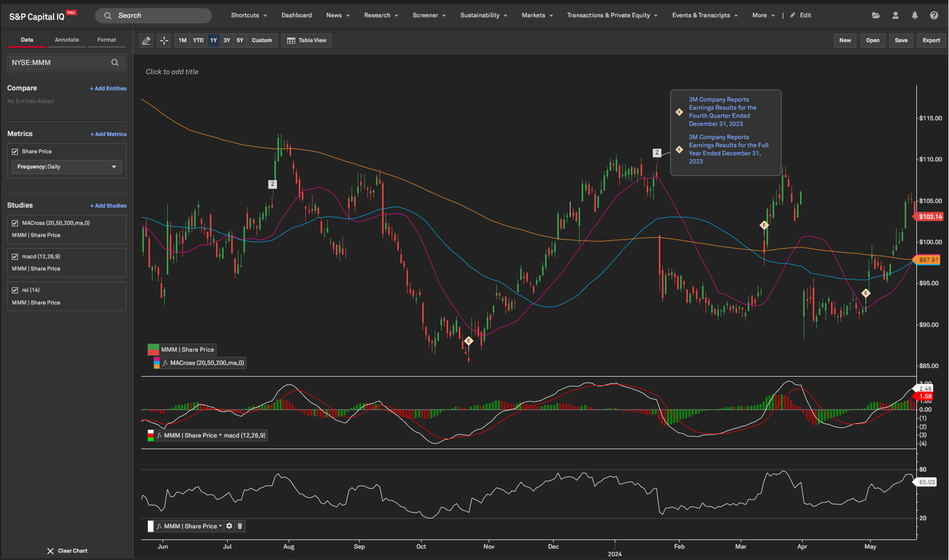This screenshot has width=949, height=560.
Task: Click the notifications bell icon
Action: (x=915, y=16)
